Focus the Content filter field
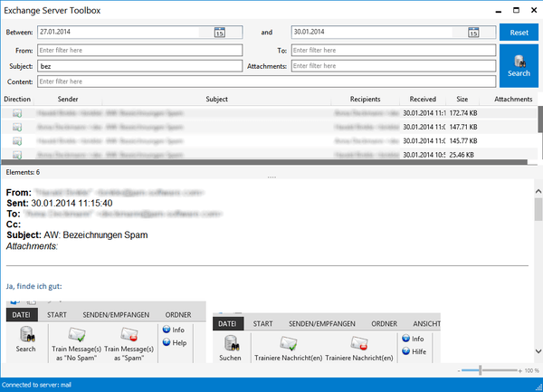This screenshot has width=543, height=392. pyautogui.click(x=267, y=81)
